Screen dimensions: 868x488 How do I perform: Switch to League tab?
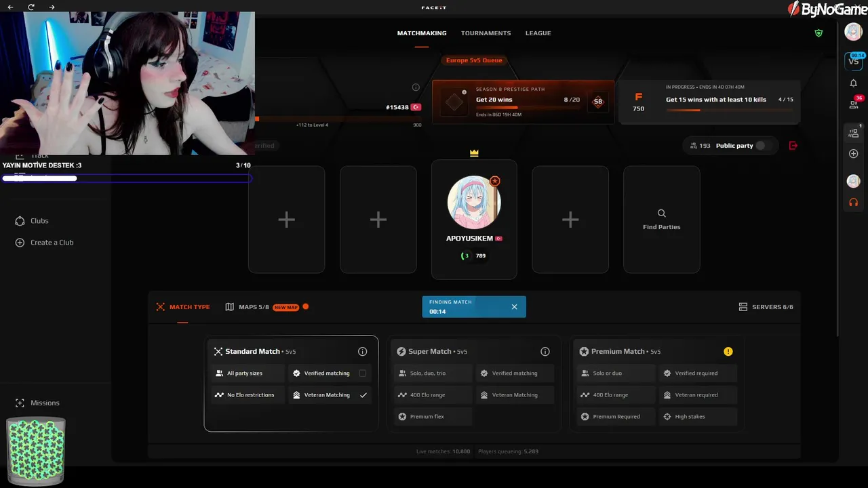[538, 33]
